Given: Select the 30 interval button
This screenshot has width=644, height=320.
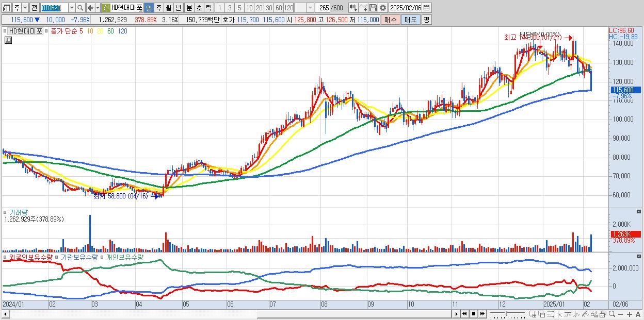Looking at the screenshot, I should pos(269,8).
